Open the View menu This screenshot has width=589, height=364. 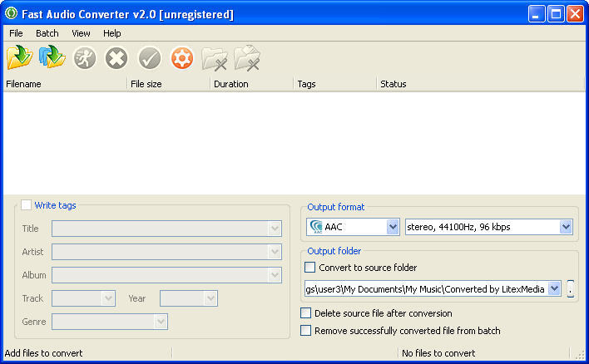pyautogui.click(x=81, y=33)
